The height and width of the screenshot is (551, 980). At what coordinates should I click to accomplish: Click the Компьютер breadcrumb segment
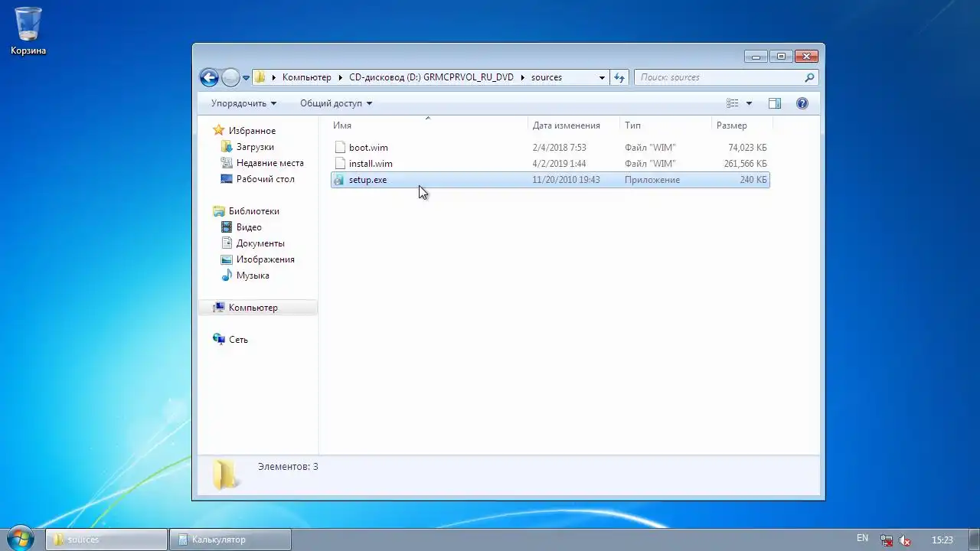coord(306,77)
